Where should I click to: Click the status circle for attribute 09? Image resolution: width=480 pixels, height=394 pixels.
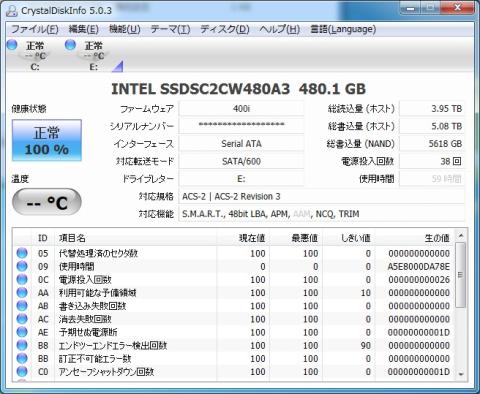[x=22, y=266]
